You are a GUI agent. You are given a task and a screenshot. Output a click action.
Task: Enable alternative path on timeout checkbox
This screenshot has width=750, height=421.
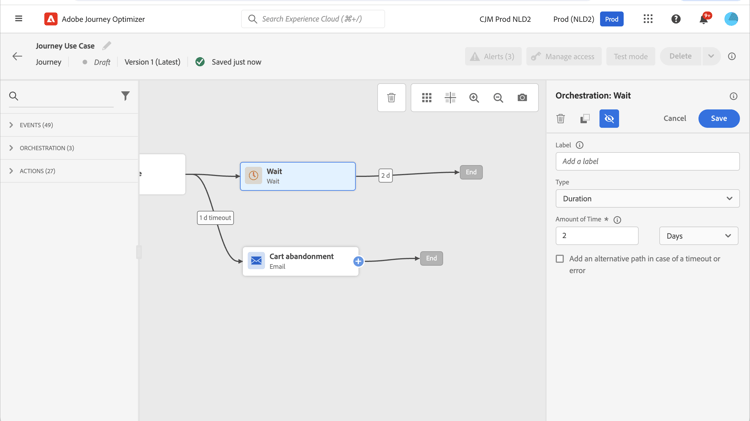pyautogui.click(x=560, y=259)
